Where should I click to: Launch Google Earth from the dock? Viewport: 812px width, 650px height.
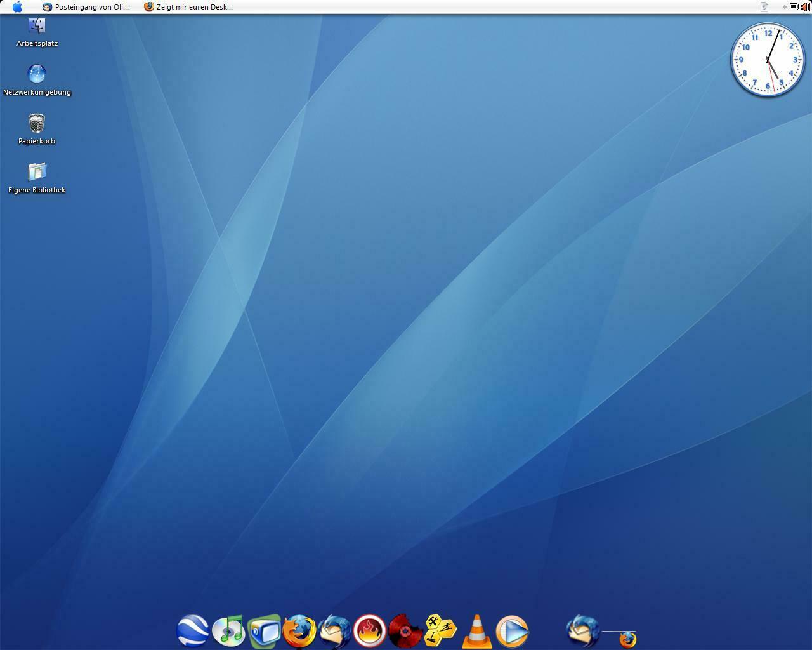193,631
